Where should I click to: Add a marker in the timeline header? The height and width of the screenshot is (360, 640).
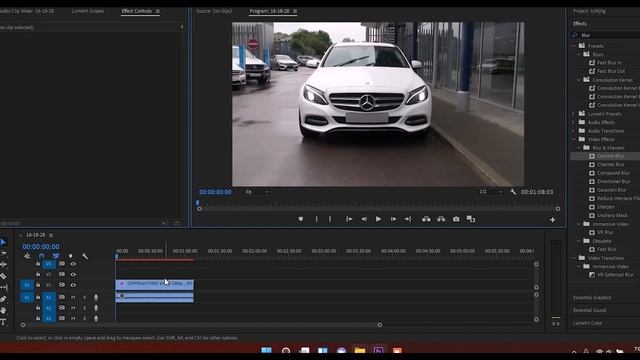coord(71,256)
